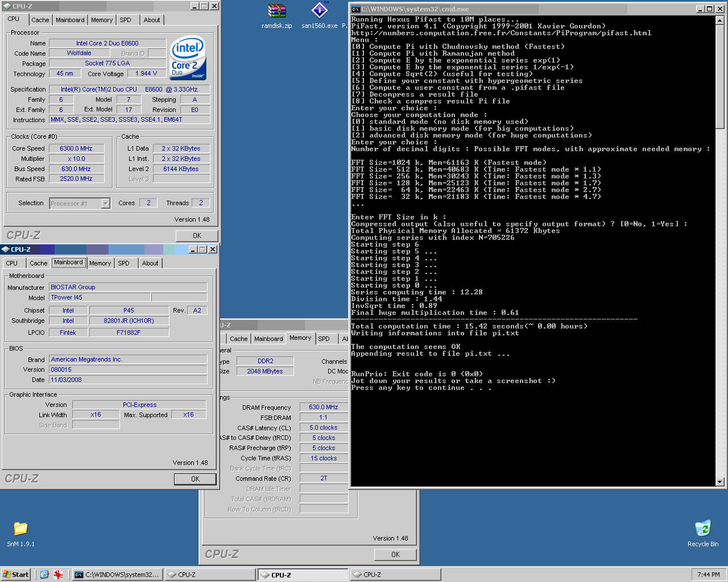Screen dimensions: 728x582
Task: Click the '2T' command rate value
Action: 324,479
